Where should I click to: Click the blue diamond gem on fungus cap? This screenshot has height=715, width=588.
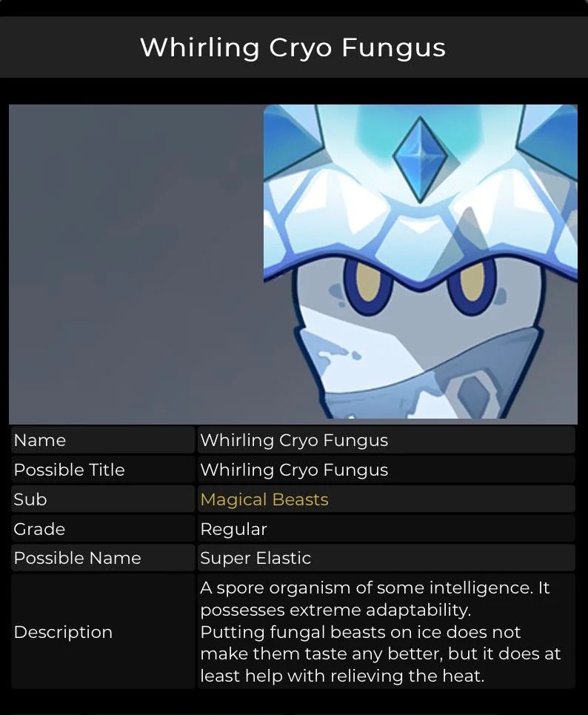pyautogui.click(x=420, y=159)
